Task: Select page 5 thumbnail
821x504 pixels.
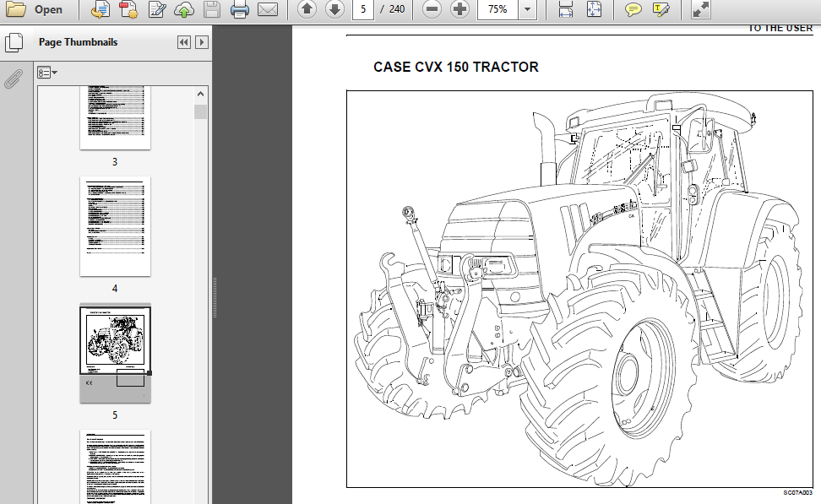Action: pos(115,353)
